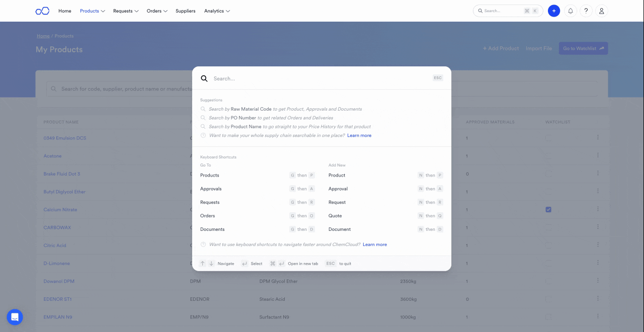This screenshot has height=332, width=644.
Task: Select Go To Orders shortcut
Action: [257, 216]
